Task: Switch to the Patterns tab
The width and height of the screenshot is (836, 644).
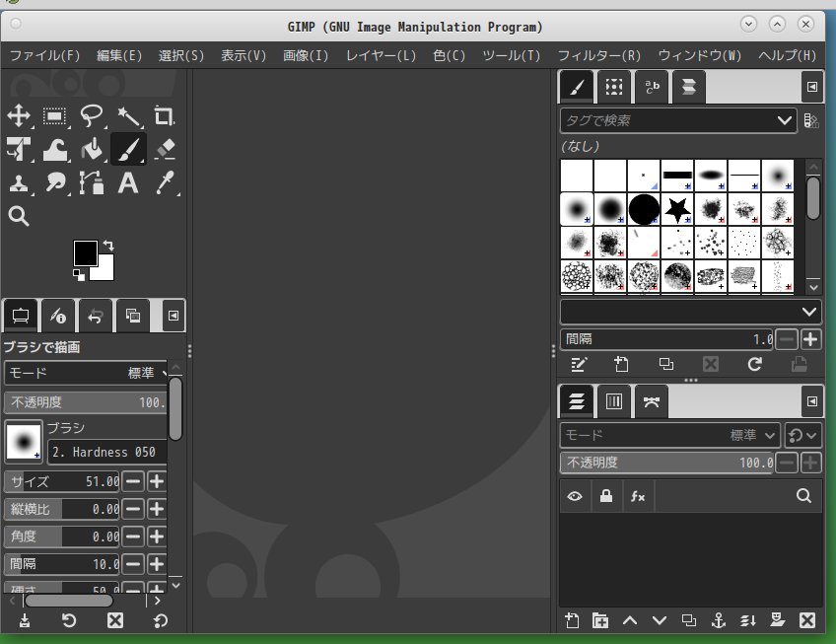Action: click(614, 87)
